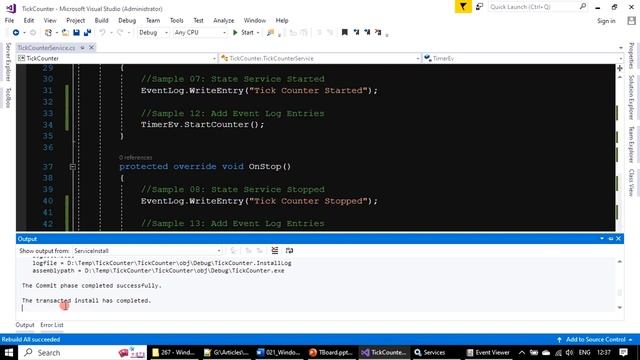Toggle a bookmark with the bookmark icon
Image resolution: width=640 pixels, height=360 pixels.
coord(344,32)
